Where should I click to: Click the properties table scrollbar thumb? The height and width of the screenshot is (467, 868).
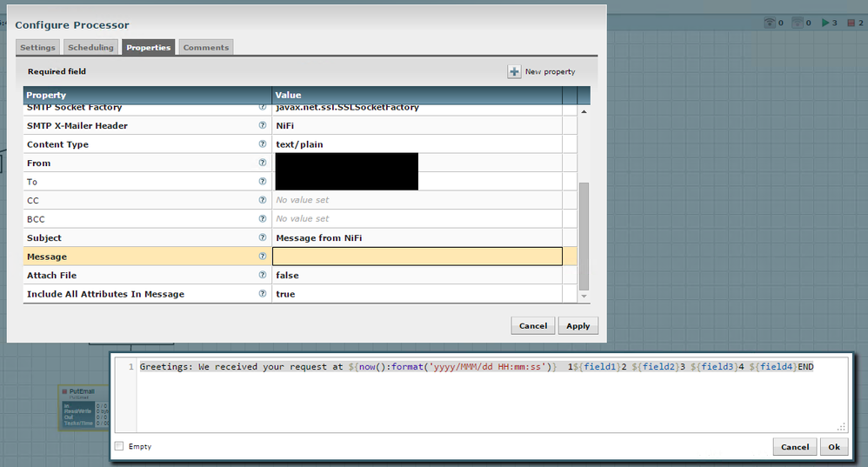coord(584,237)
